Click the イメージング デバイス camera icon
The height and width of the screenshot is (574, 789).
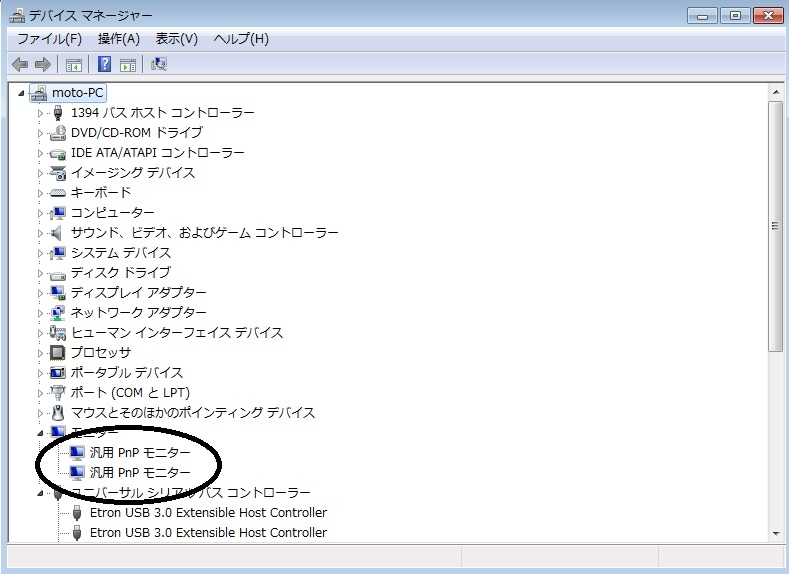(58, 173)
